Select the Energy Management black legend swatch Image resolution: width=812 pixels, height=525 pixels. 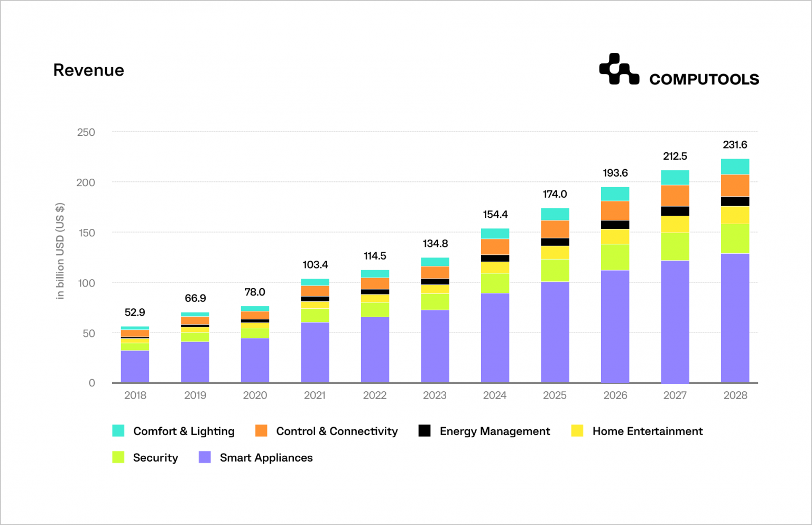(425, 430)
